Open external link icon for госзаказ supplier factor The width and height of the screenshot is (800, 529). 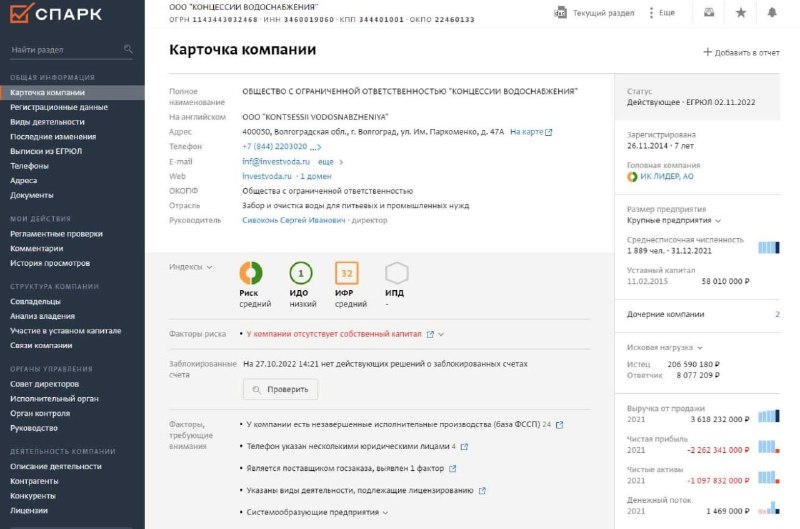[452, 468]
